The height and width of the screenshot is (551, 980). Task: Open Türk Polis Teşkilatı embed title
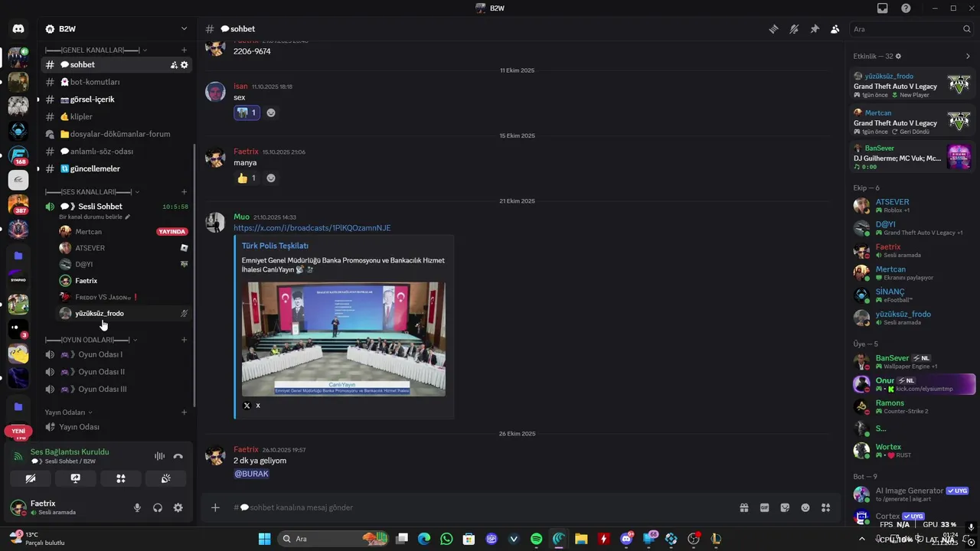coord(275,246)
